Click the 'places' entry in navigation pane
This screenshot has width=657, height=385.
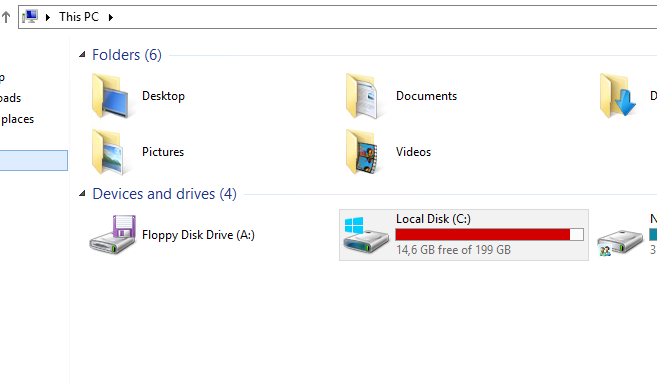17,119
